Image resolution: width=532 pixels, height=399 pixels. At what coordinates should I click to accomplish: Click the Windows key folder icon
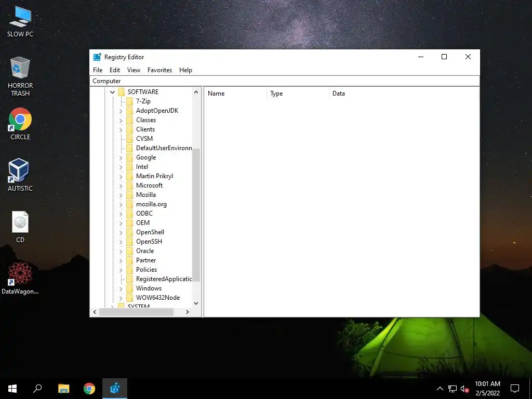[x=129, y=288]
